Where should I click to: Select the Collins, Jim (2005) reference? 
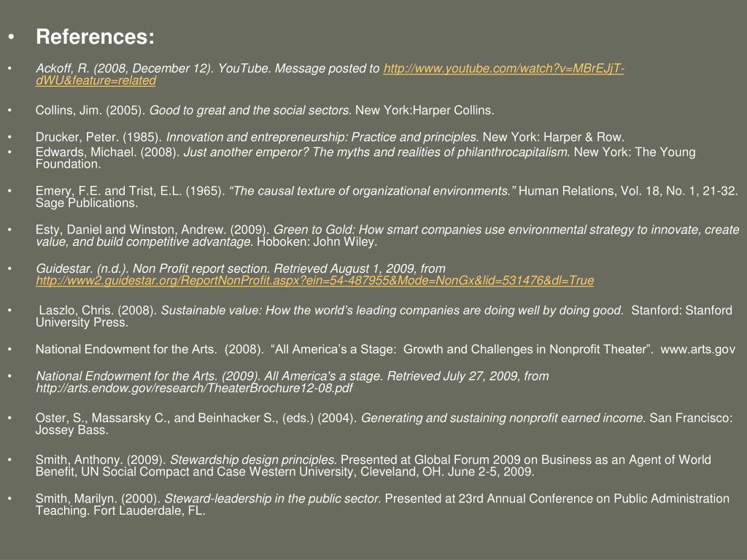[91, 111]
